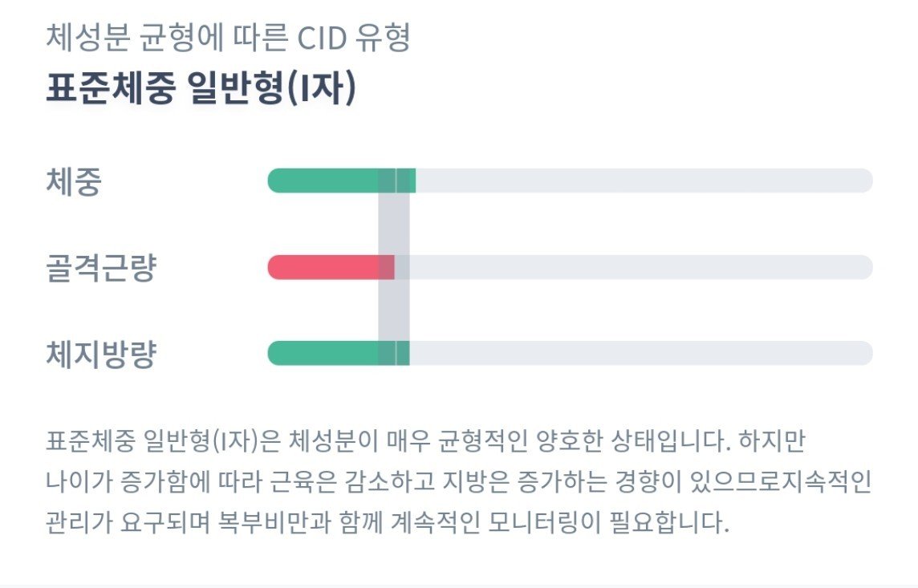Image resolution: width=918 pixels, height=588 pixels.
Task: Click the red filled portion of 골격근량 bar
Action: click(x=331, y=267)
